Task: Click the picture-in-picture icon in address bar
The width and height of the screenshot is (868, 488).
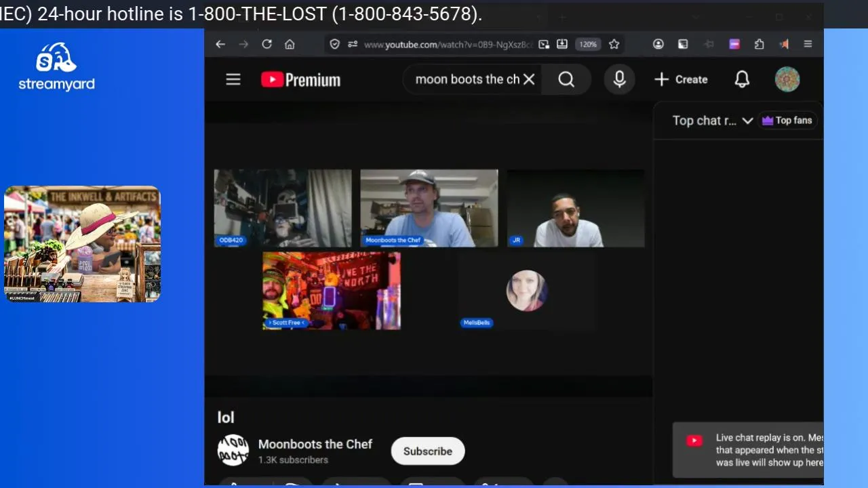Action: pyautogui.click(x=544, y=44)
